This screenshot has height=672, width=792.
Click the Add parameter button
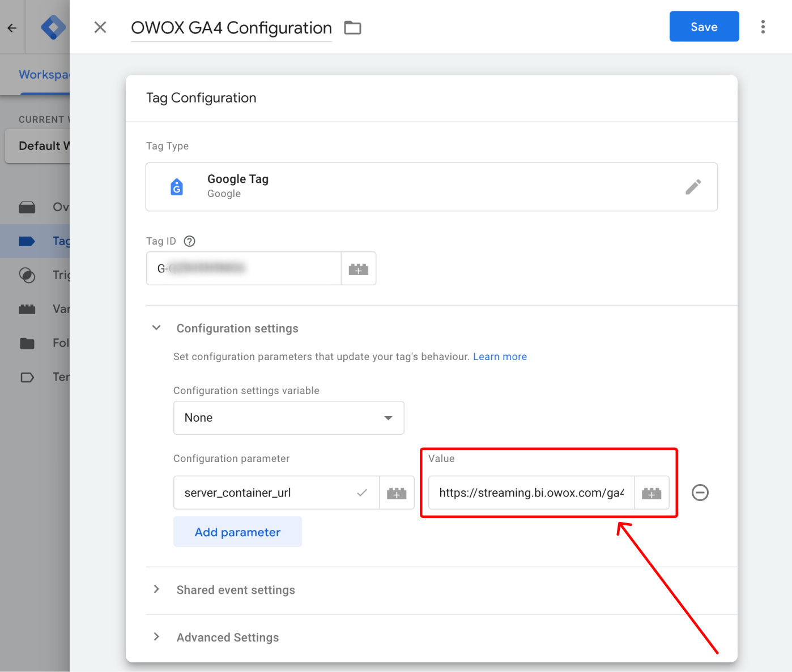coord(238,532)
